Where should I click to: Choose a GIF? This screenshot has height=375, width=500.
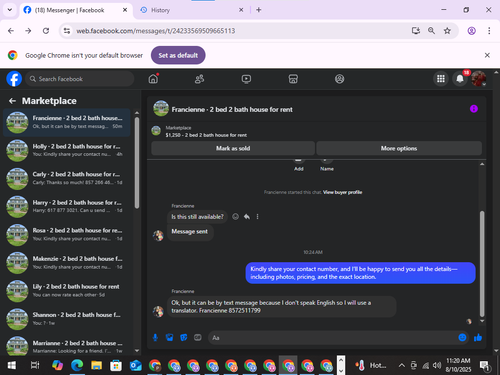point(198,338)
